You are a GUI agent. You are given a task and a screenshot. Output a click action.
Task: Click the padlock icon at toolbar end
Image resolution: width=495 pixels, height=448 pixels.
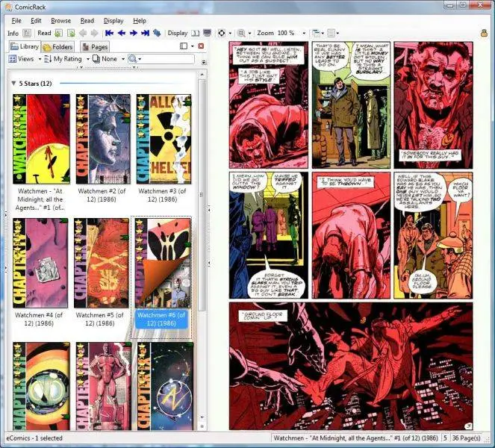click(x=484, y=33)
